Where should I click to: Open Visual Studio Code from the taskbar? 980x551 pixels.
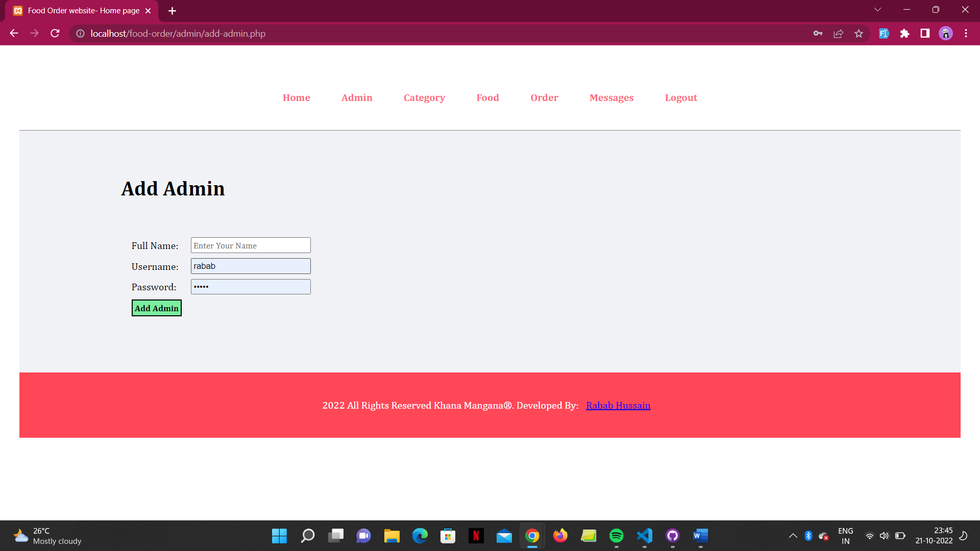[x=644, y=536]
